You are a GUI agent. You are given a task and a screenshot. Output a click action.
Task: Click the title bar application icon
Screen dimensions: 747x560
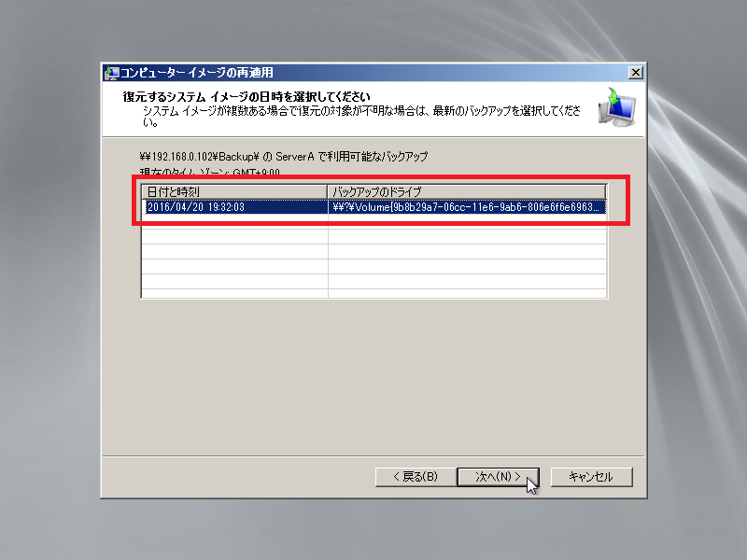coord(111,73)
